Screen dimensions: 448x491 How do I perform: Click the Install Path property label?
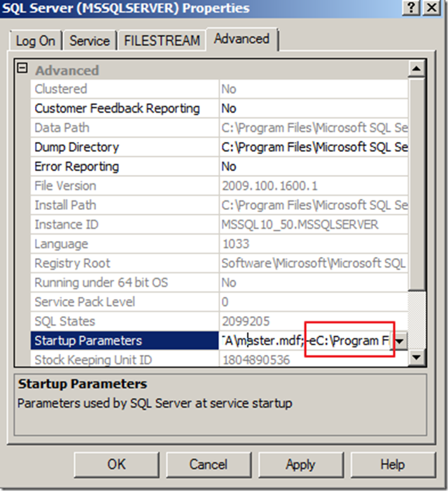pos(66,205)
